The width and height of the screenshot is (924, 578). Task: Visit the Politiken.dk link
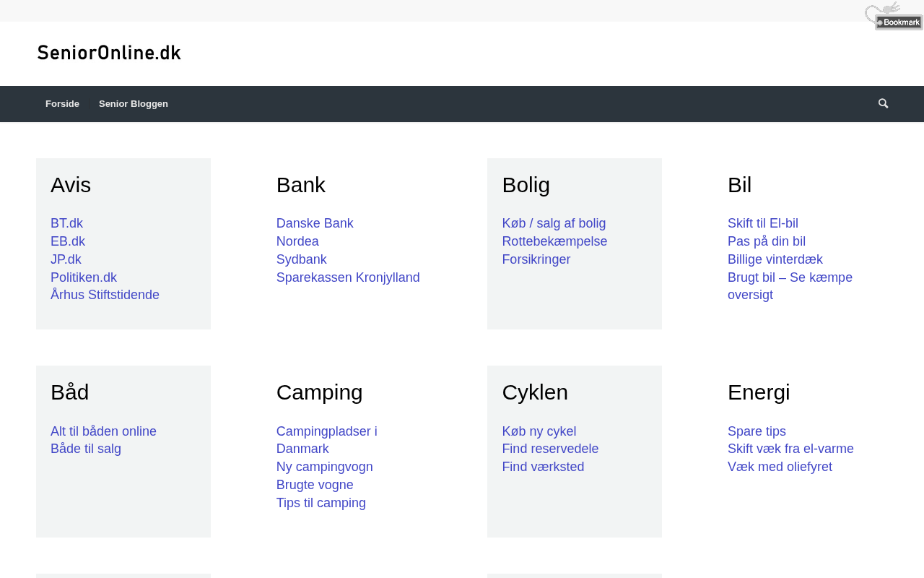84,277
